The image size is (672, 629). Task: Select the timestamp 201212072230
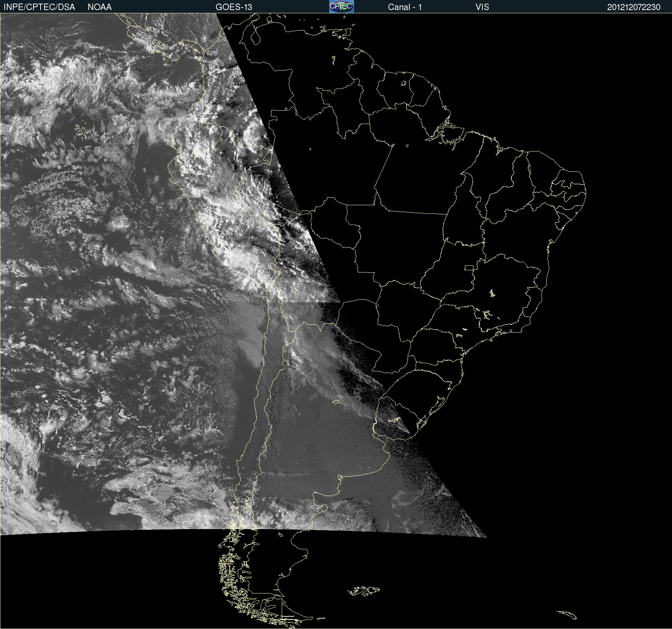click(x=634, y=7)
